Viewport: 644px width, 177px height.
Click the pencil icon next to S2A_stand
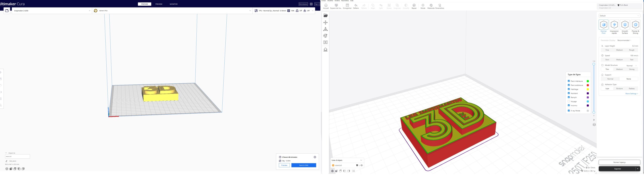coord(7,161)
